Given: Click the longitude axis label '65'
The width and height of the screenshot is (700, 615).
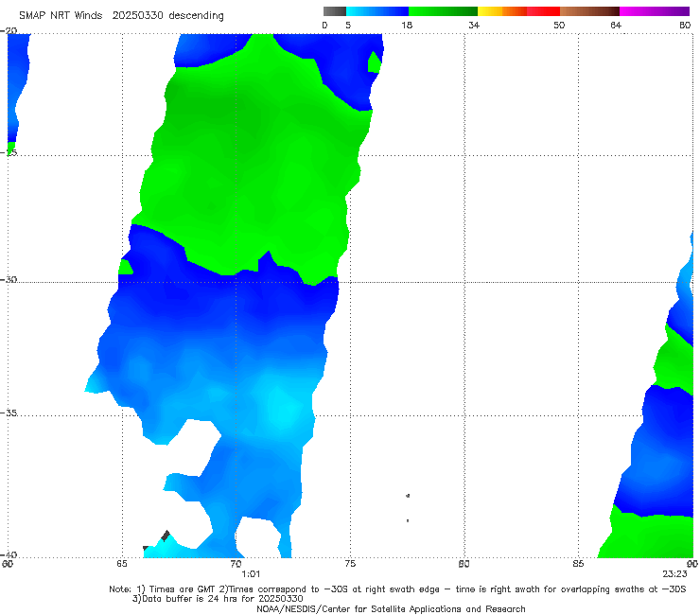Looking at the screenshot, I should click(122, 564).
